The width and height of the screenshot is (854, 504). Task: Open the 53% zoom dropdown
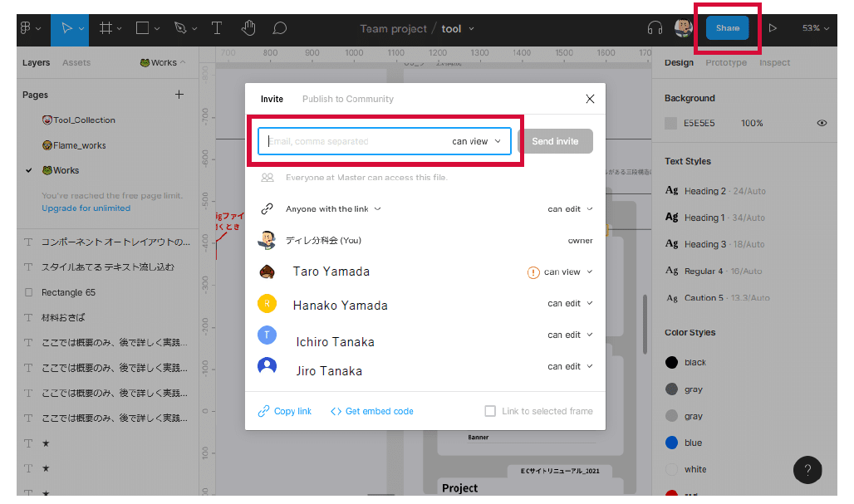[815, 28]
